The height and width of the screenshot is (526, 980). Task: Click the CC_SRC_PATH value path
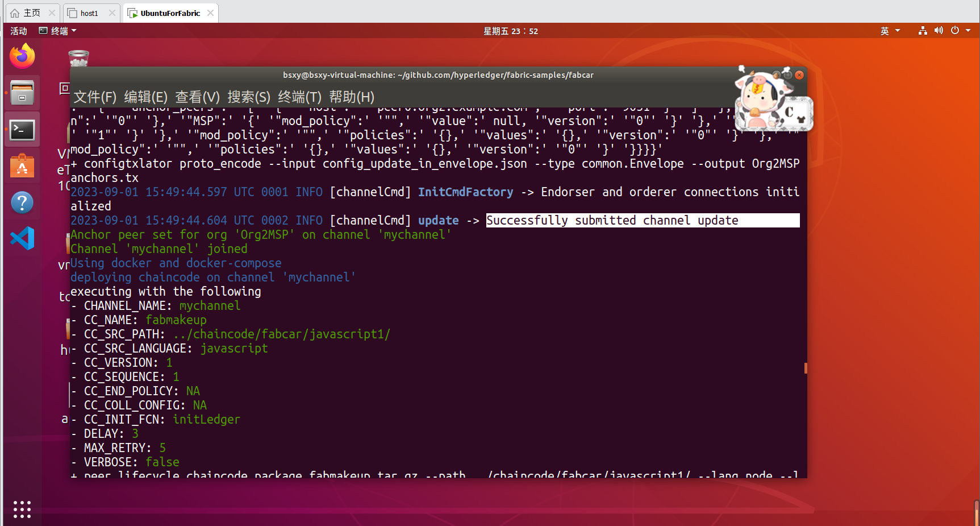click(x=282, y=334)
